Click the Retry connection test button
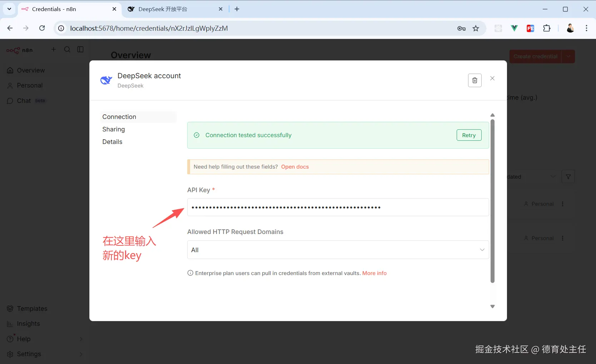 click(x=469, y=135)
